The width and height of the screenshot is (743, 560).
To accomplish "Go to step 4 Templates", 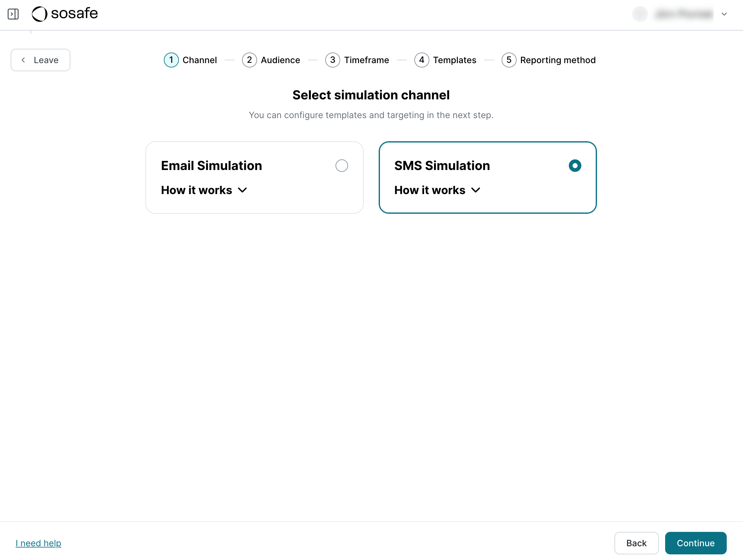I will [445, 60].
